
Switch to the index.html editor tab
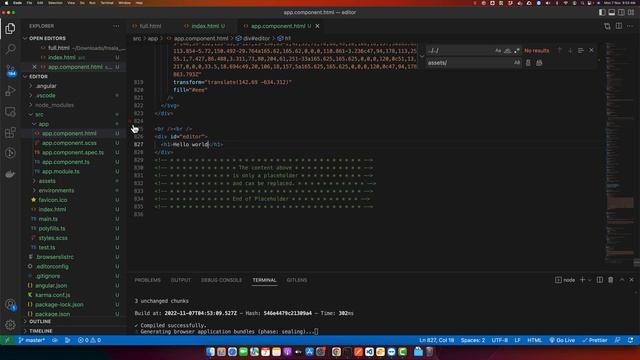(208, 26)
